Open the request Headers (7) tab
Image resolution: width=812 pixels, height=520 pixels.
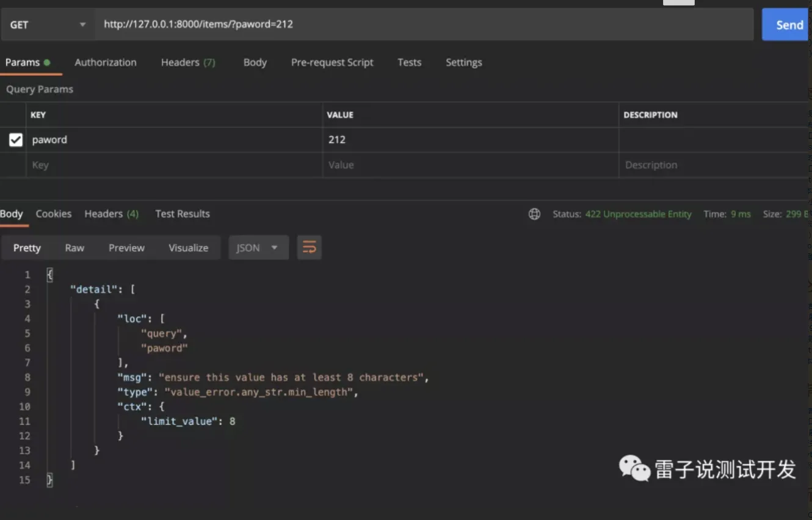click(188, 62)
